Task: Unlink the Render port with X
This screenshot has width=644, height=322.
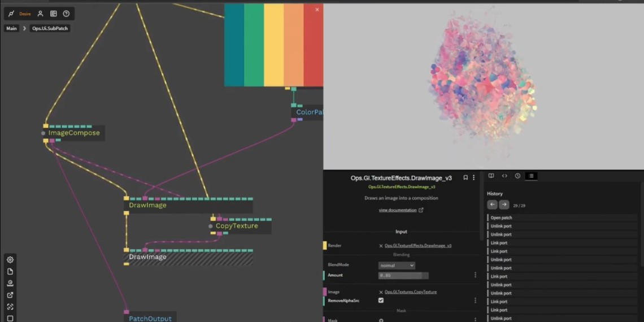Action: coord(381,246)
